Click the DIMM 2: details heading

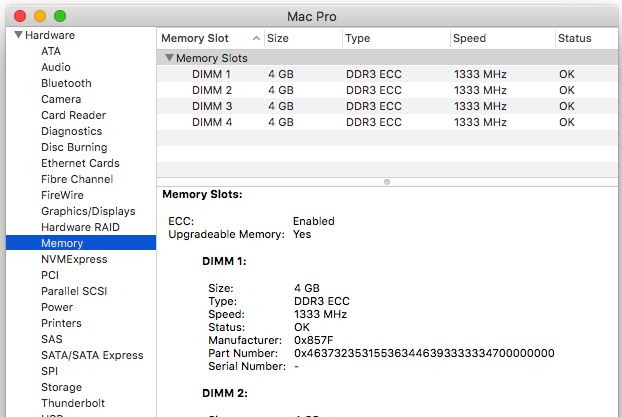pyautogui.click(x=225, y=393)
